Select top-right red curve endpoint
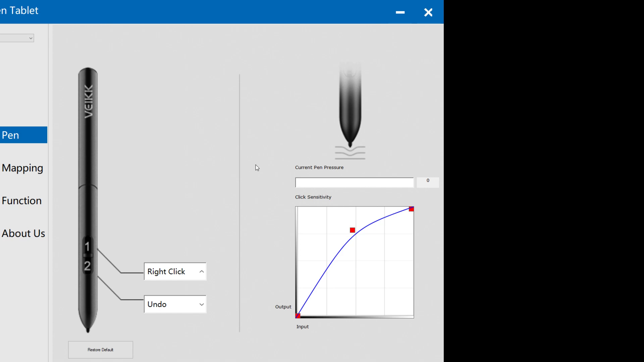 pyautogui.click(x=411, y=209)
